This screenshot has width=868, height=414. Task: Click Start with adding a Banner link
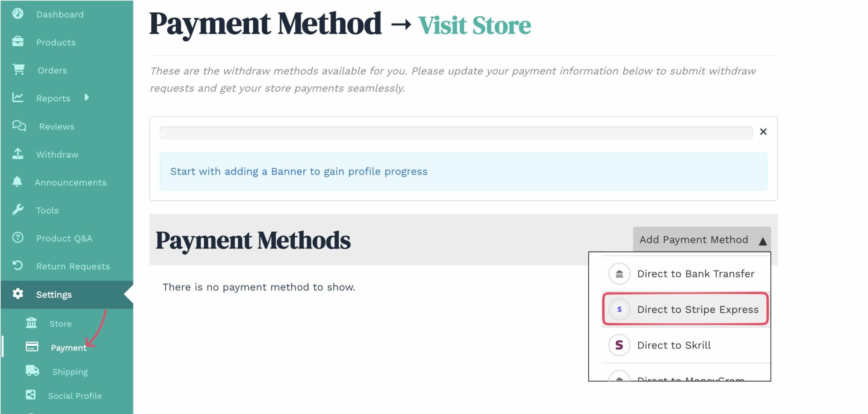click(x=298, y=171)
